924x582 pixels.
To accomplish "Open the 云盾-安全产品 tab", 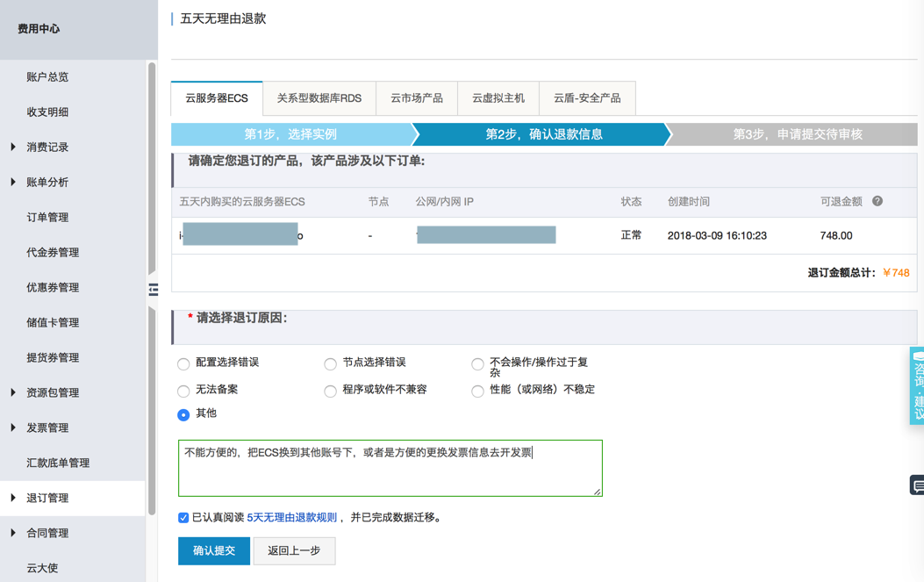I will (x=586, y=98).
